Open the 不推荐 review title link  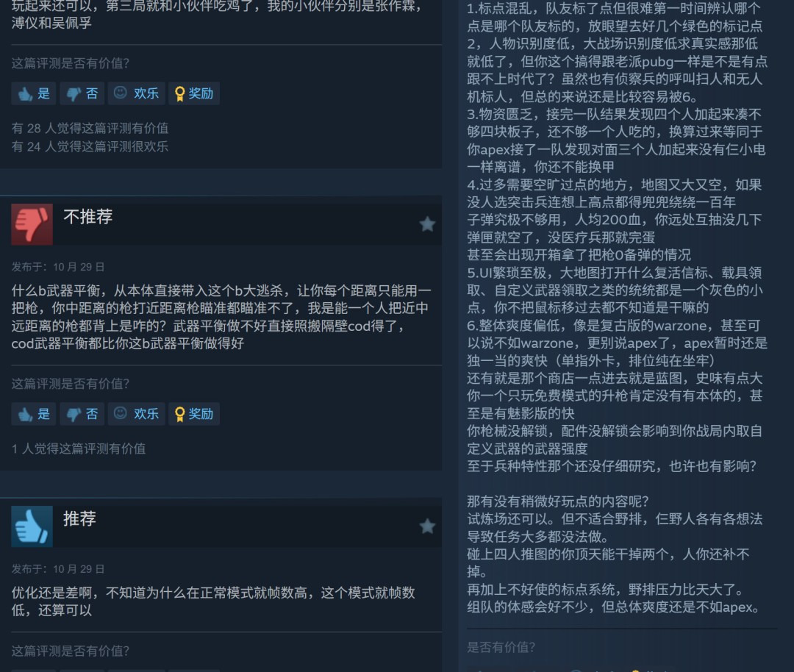(x=87, y=217)
